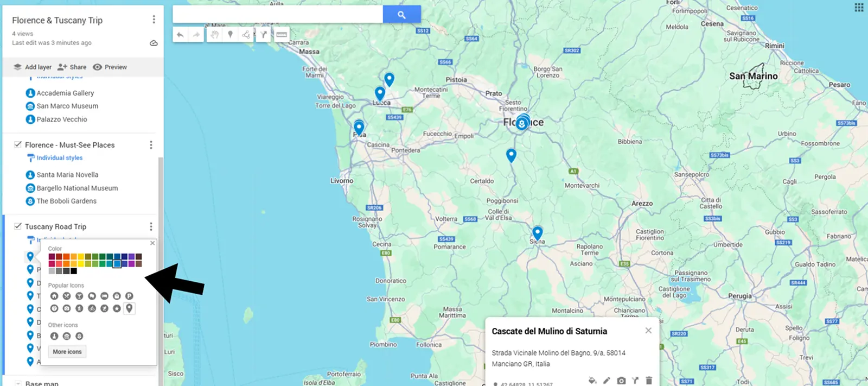Pick the yellow swatch in the top color row
Screen dimensions: 868x386
coord(80,257)
